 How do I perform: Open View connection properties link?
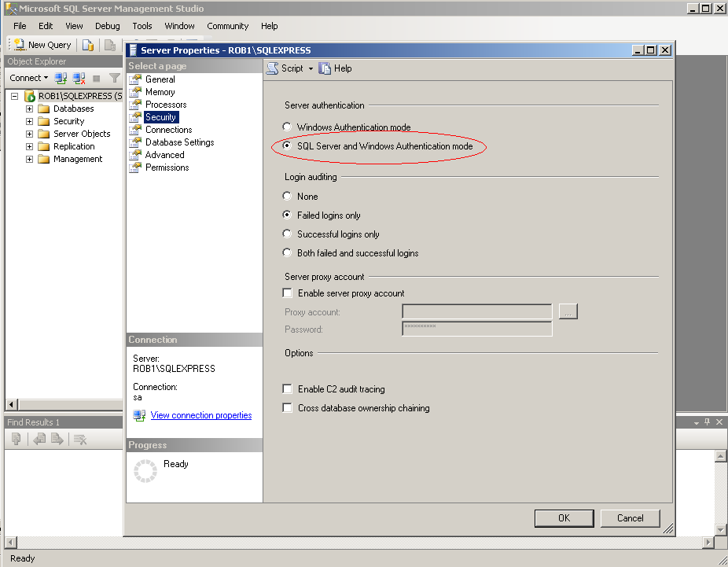tap(201, 415)
